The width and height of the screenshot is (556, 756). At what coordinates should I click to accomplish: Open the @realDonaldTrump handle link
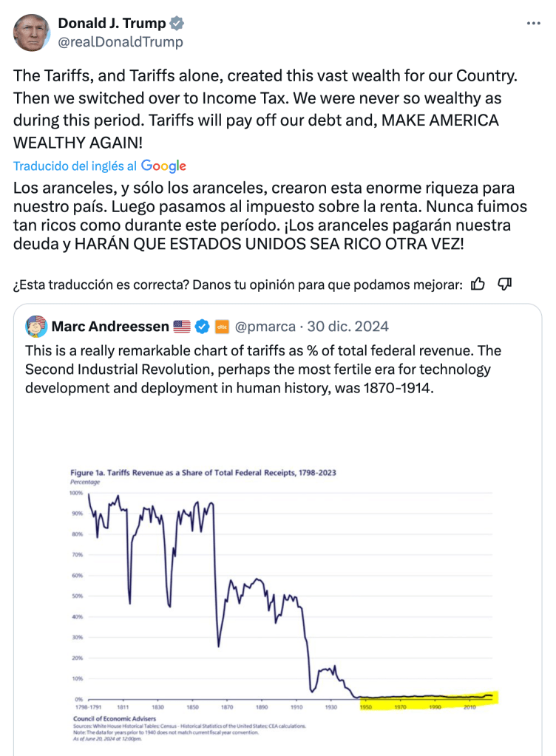click(121, 42)
